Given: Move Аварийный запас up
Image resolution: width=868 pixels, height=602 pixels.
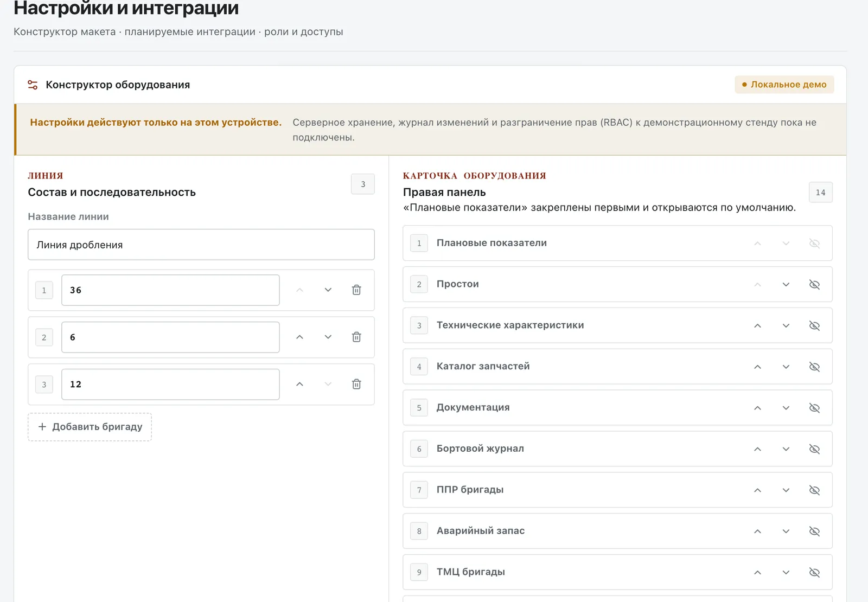Looking at the screenshot, I should point(758,531).
